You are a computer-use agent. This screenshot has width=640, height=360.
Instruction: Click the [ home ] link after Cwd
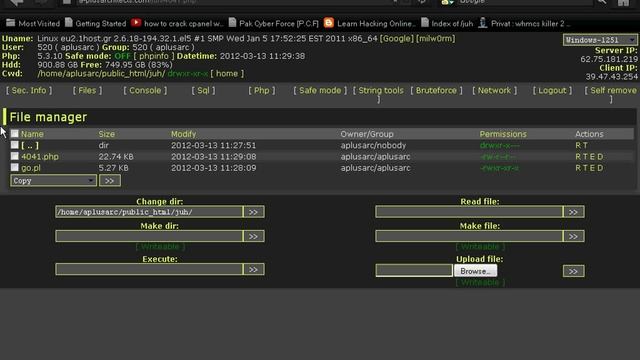[x=227, y=73]
